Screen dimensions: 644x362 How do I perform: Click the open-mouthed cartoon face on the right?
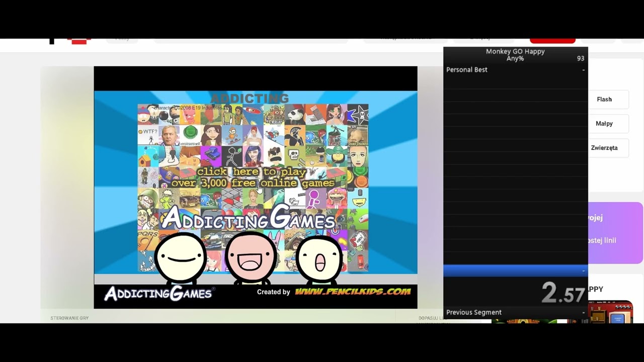pos(319,258)
